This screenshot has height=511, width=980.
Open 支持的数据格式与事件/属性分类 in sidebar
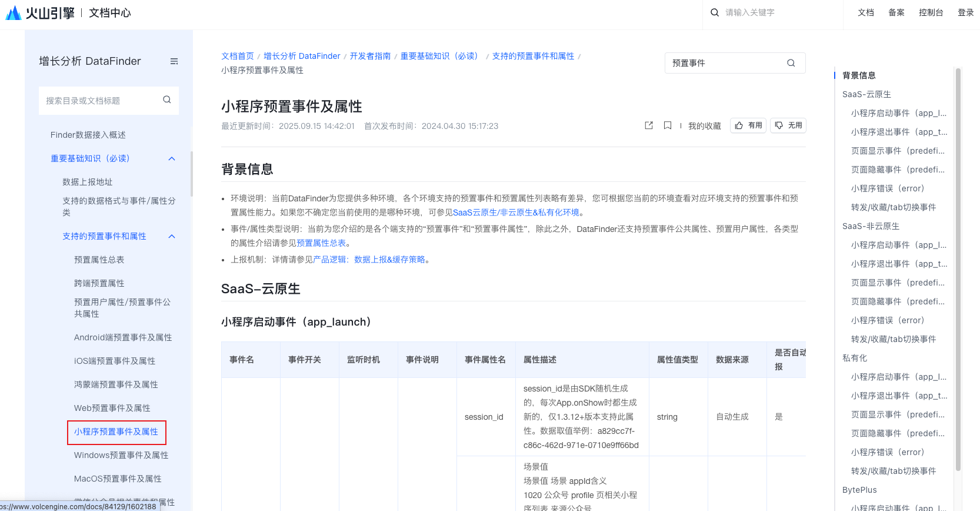pyautogui.click(x=119, y=207)
